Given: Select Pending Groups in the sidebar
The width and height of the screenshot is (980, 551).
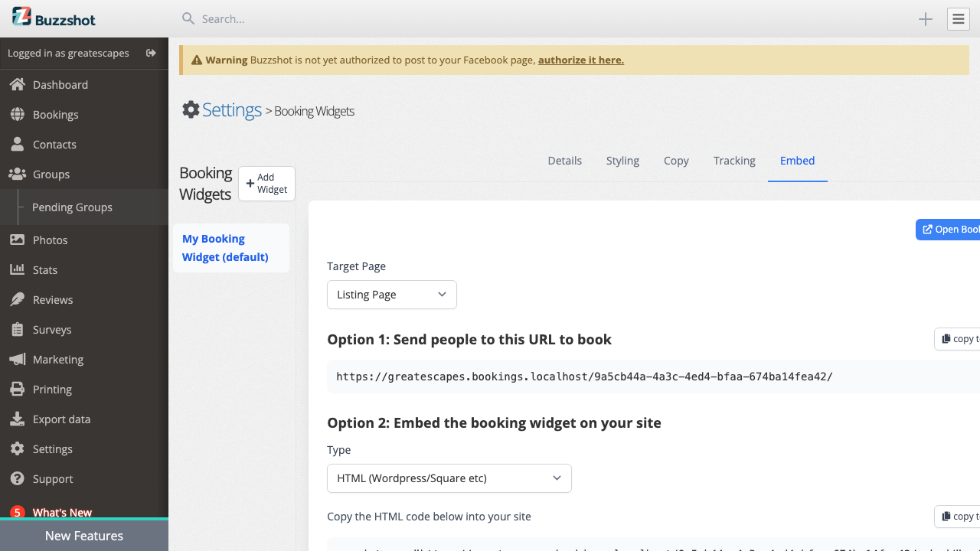Looking at the screenshot, I should click(72, 207).
